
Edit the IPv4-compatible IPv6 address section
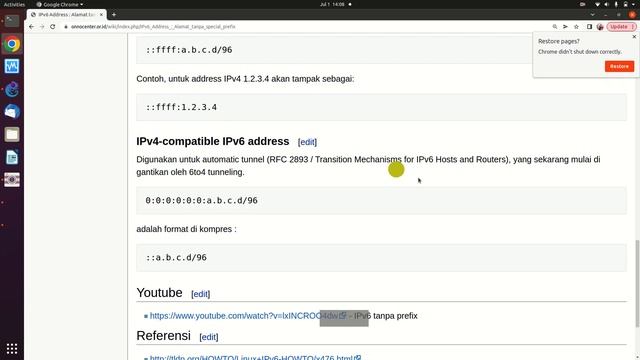307,142
